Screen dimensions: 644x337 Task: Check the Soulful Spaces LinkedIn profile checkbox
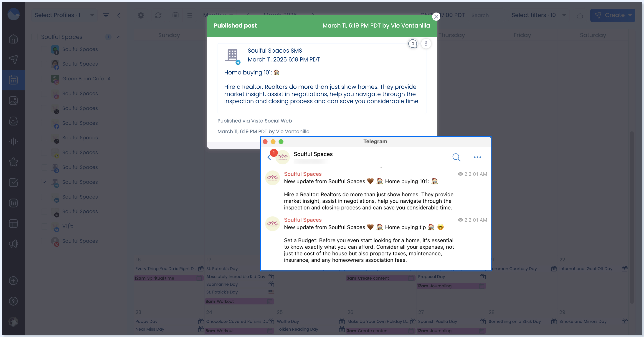pos(44,197)
